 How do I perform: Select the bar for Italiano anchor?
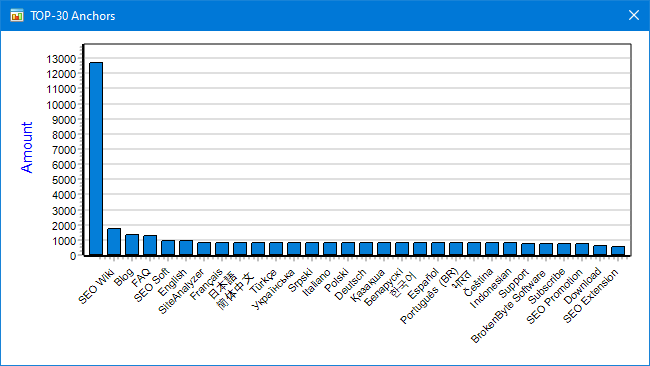(x=330, y=249)
